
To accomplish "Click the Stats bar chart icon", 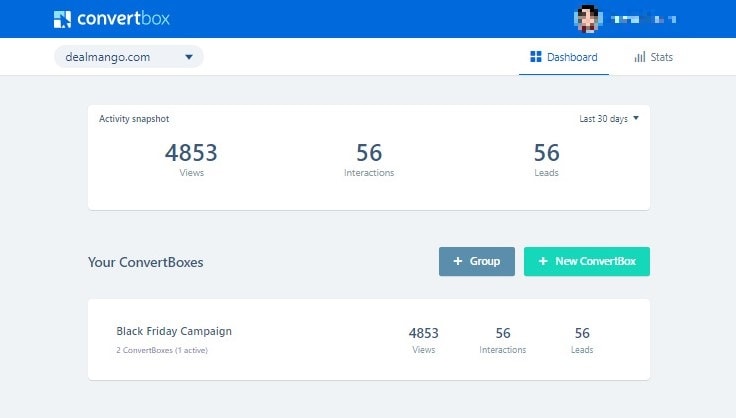I will 640,57.
